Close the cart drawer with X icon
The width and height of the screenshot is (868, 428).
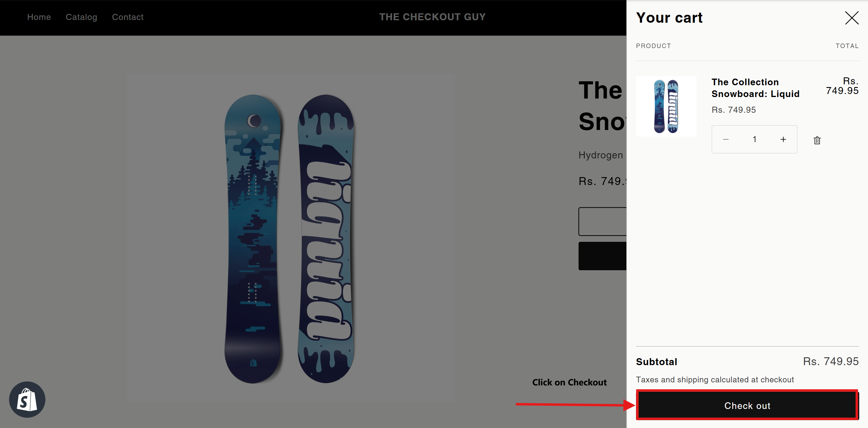[851, 18]
